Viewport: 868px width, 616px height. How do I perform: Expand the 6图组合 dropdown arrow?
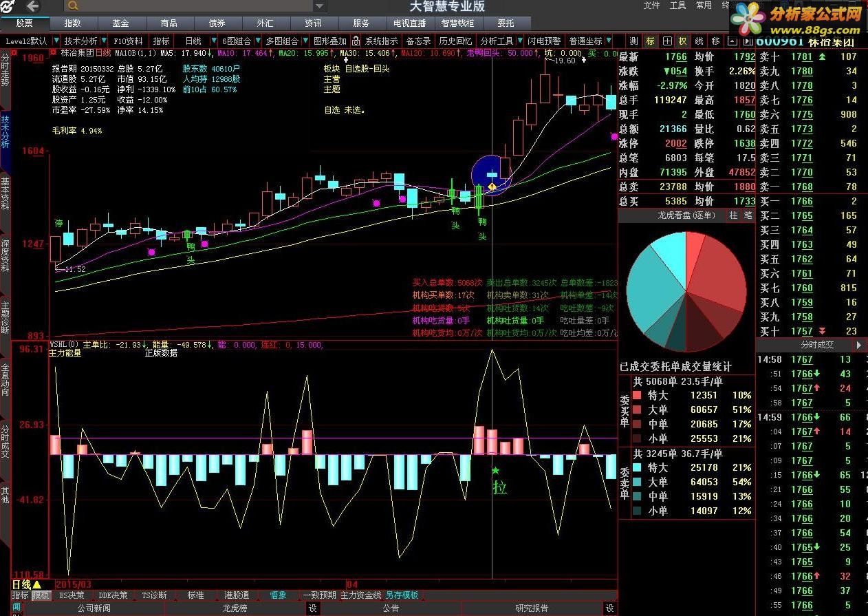[x=257, y=41]
